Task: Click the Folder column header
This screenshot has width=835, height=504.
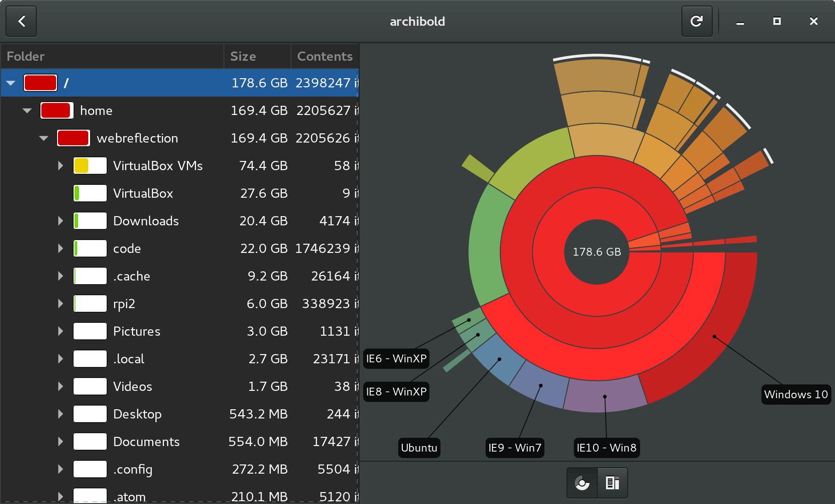Action: tap(25, 56)
